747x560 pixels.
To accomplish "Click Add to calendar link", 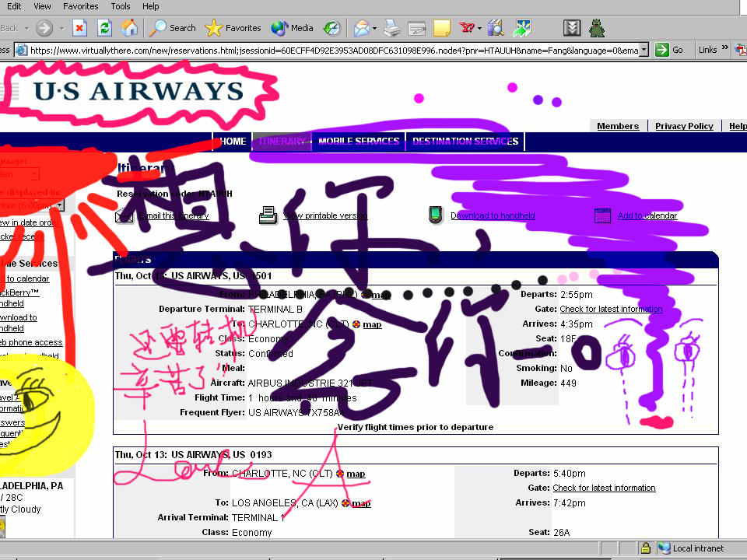I will 647,215.
